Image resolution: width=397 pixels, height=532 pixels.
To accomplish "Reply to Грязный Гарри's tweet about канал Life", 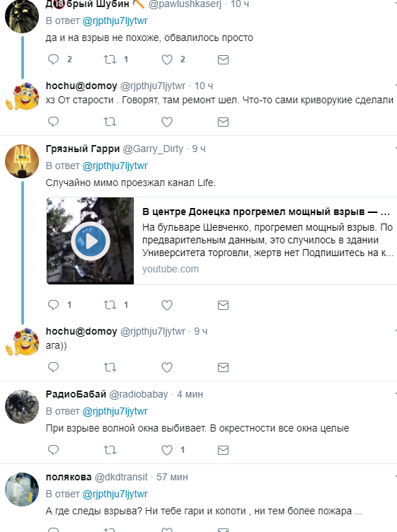I will (x=53, y=305).
